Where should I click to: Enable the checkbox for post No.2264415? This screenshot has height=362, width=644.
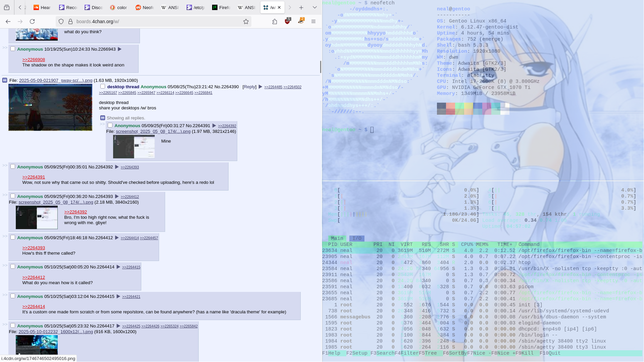(13, 296)
